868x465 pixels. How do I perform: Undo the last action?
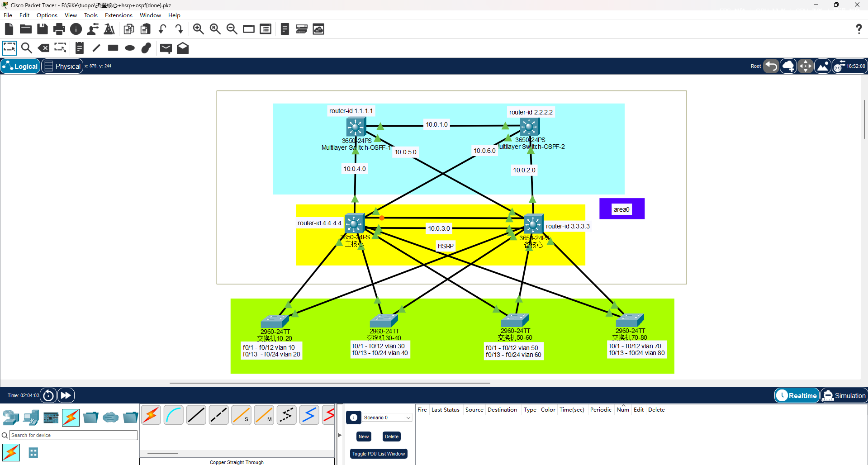click(x=163, y=29)
